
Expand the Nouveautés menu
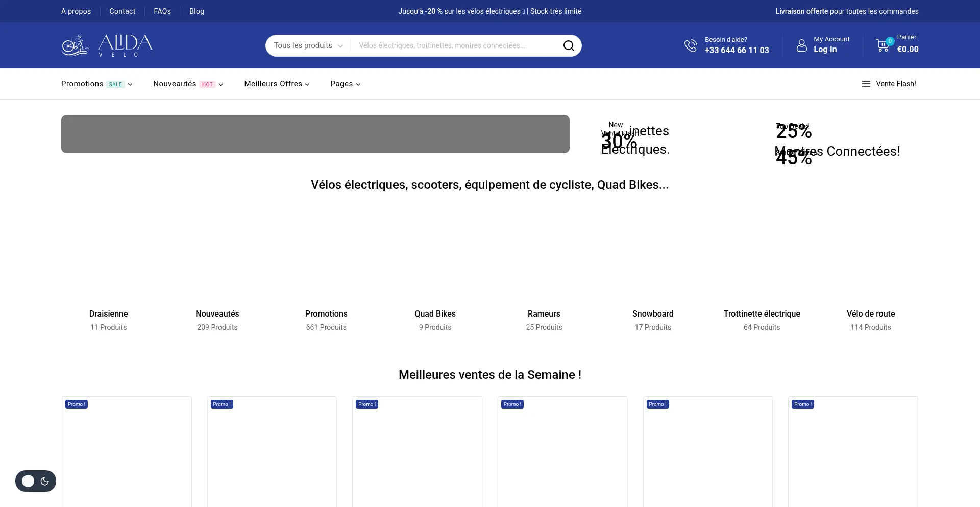188,84
